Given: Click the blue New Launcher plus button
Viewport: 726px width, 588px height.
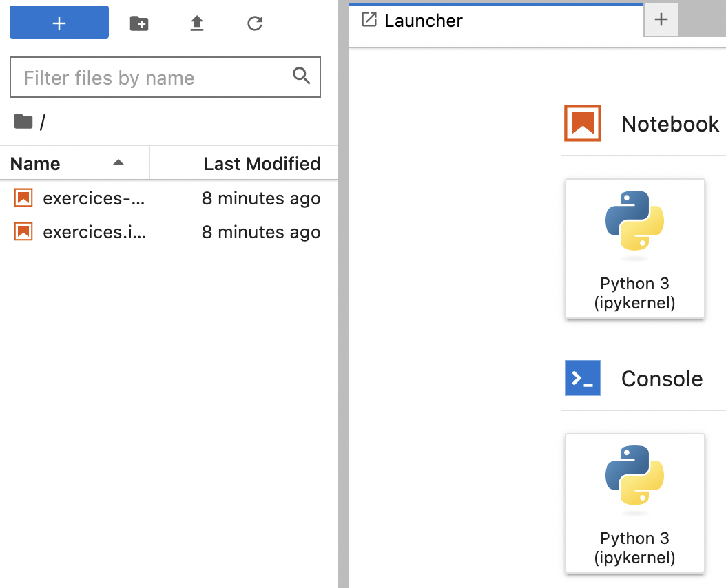Looking at the screenshot, I should [x=59, y=23].
